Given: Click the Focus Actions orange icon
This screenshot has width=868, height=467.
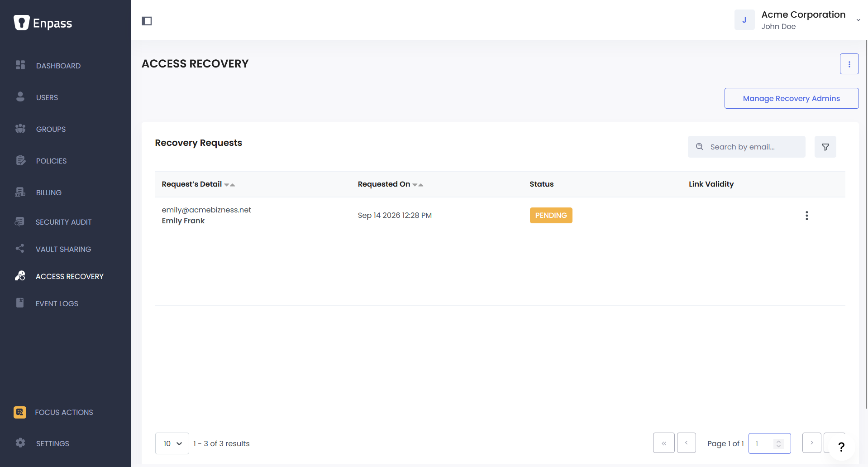Looking at the screenshot, I should click(x=20, y=412).
